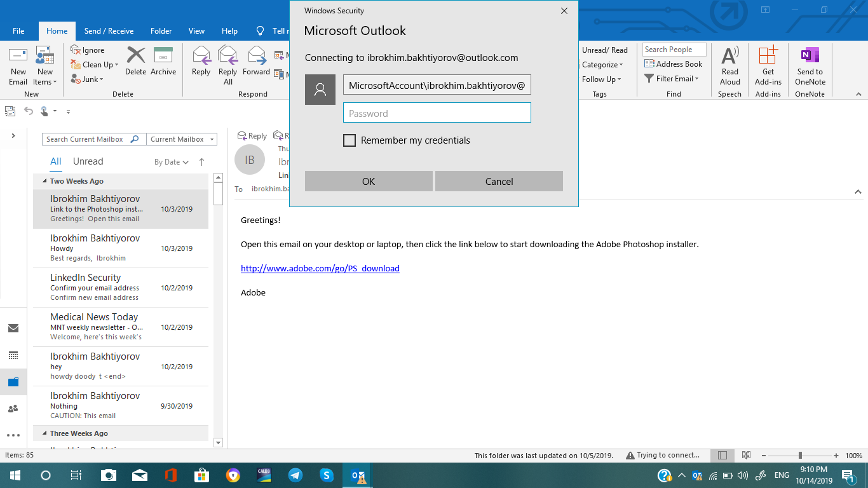
Task: Toggle the sort order arrow
Action: pos(202,162)
